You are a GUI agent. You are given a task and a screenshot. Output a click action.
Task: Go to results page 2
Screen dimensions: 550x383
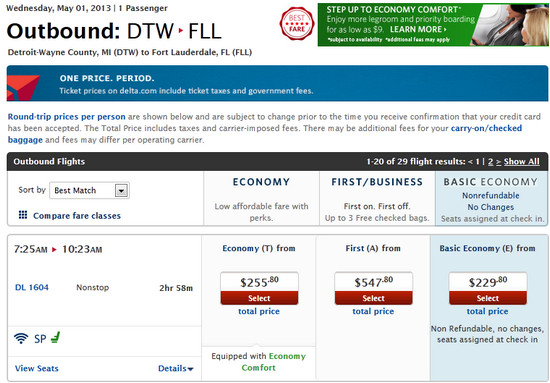pyautogui.click(x=490, y=162)
